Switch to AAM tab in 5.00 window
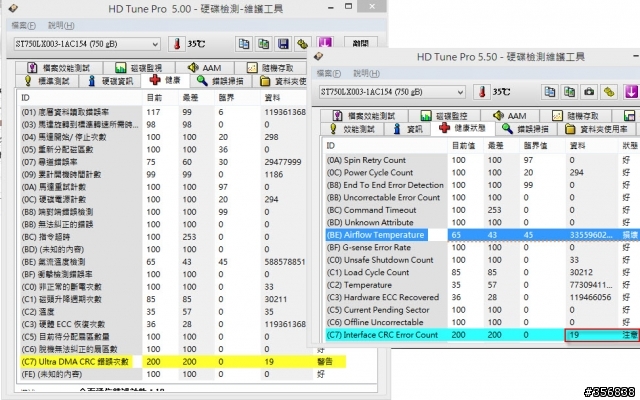640x400 pixels. coord(204,68)
